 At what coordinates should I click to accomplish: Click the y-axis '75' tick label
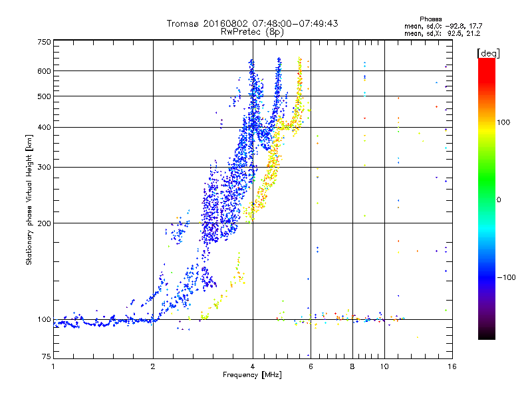47,356
